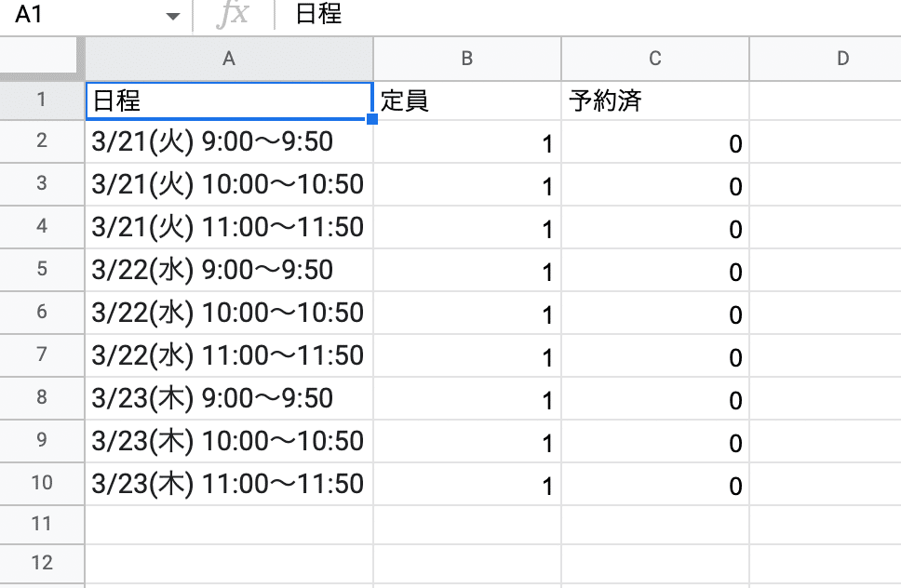Select cell 3/22(水) 9:00～9:50
Screen dimensions: 901x588
coord(229,270)
